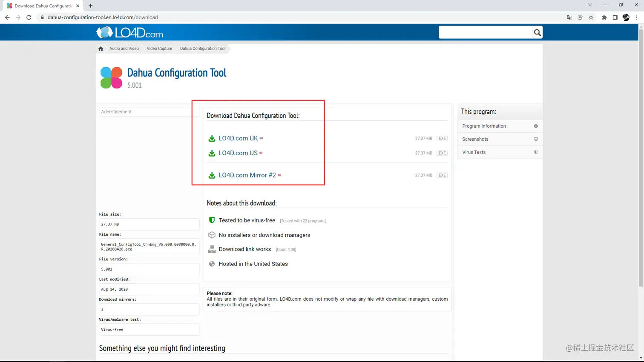Click the File name value field

[x=149, y=247]
